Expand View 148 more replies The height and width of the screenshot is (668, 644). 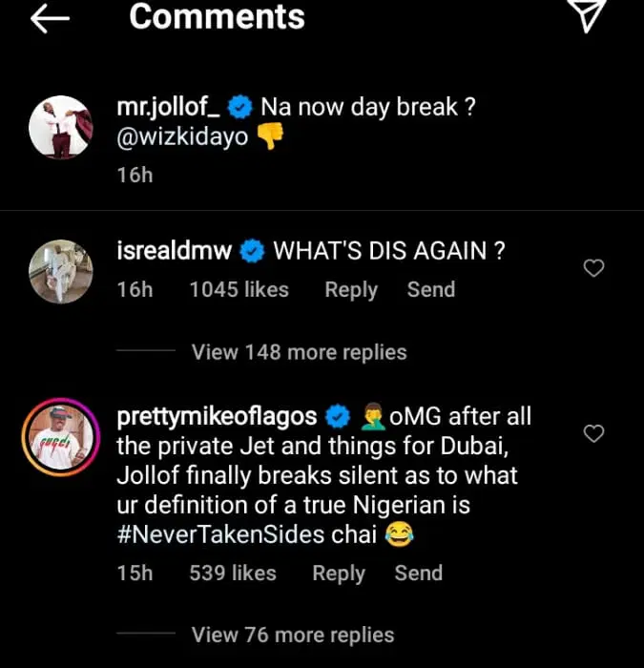299,352
